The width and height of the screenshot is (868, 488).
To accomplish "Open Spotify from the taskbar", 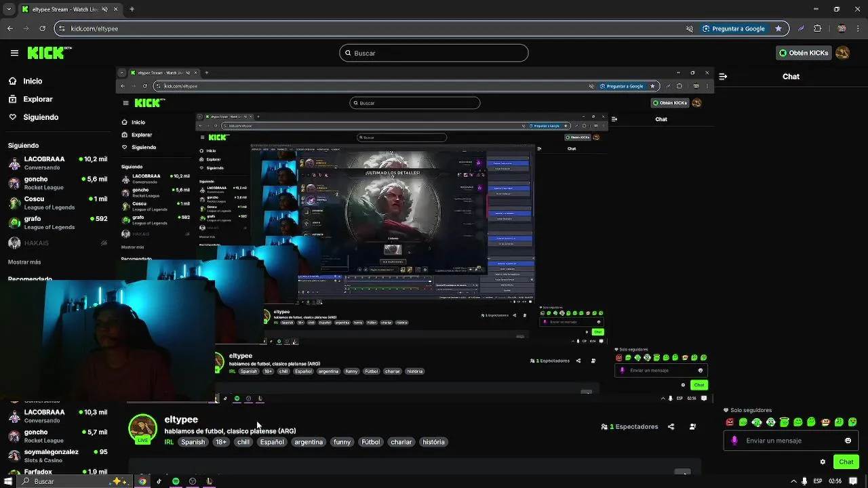I will pyautogui.click(x=176, y=481).
